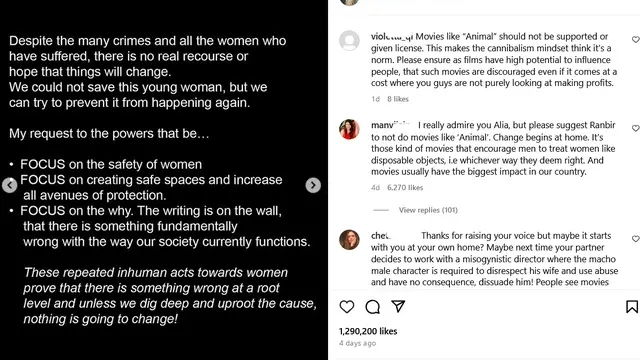View the 1,290,200 likes list
The width and height of the screenshot is (640, 360).
(x=368, y=331)
